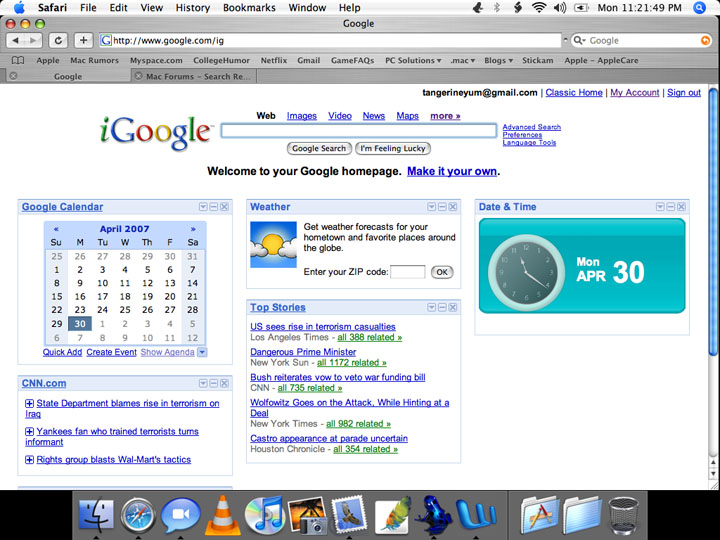Minimize the Top Stories gadget
This screenshot has width=720, height=540.
point(442,307)
